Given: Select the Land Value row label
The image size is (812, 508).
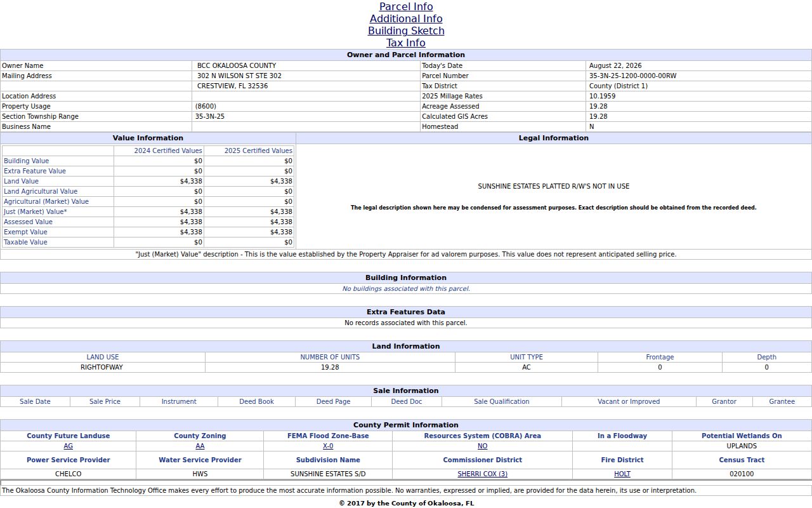Looking at the screenshot, I should click(x=21, y=182).
